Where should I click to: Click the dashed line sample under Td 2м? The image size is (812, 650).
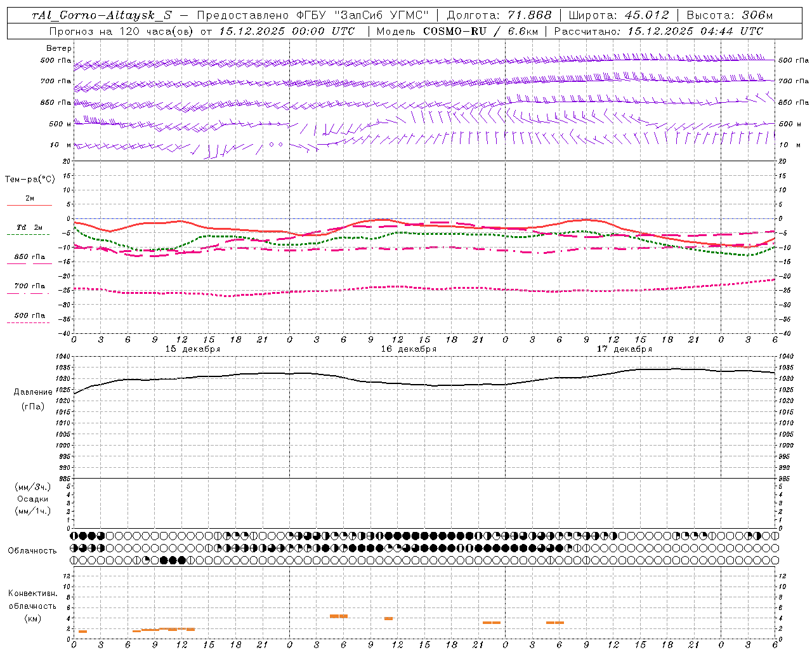coord(28,235)
